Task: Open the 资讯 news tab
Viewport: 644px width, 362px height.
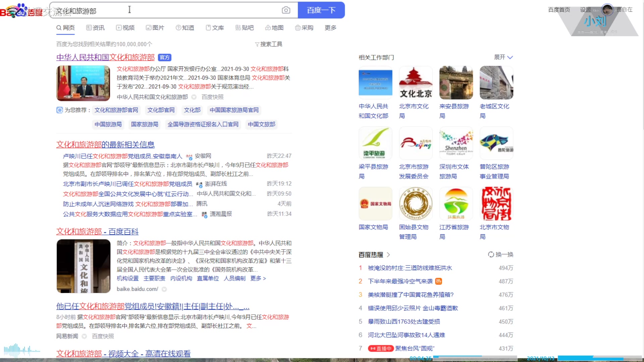Action: 95,28
